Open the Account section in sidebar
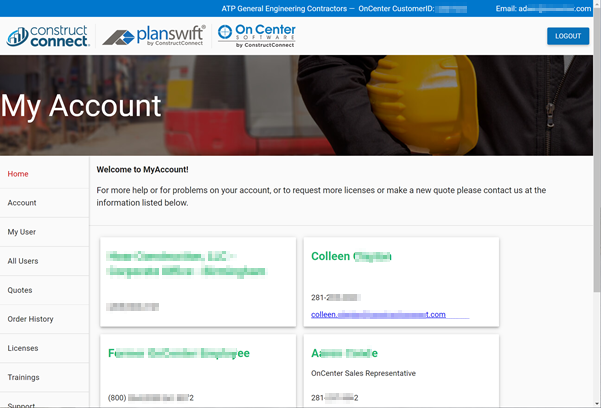 pos(22,203)
